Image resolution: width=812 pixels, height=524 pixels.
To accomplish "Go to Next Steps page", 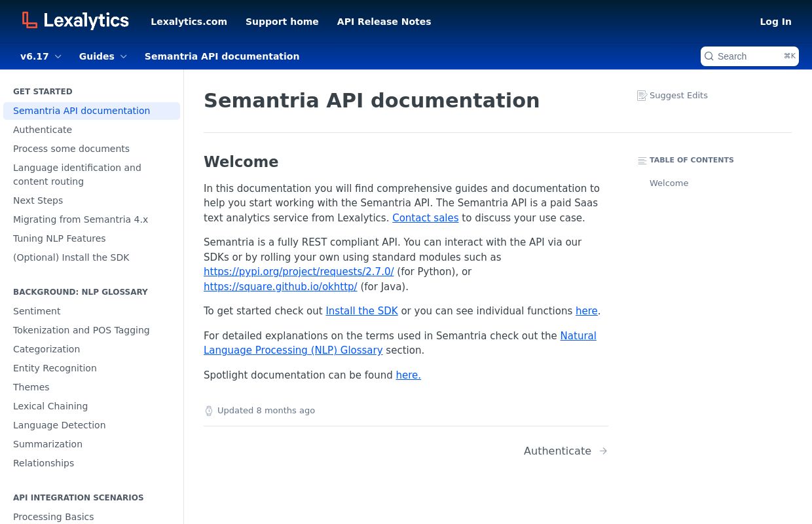I will click(92, 200).
